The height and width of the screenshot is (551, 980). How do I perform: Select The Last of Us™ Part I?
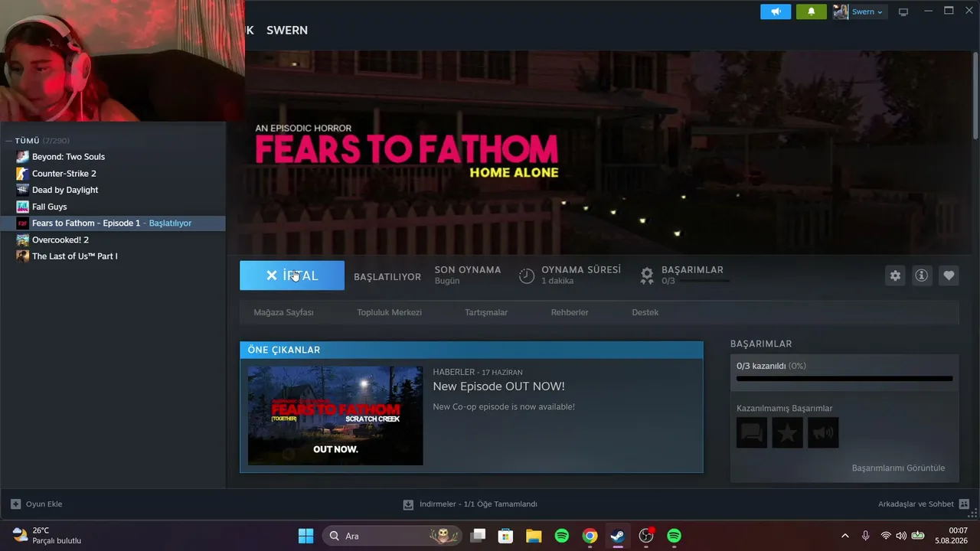point(113,256)
